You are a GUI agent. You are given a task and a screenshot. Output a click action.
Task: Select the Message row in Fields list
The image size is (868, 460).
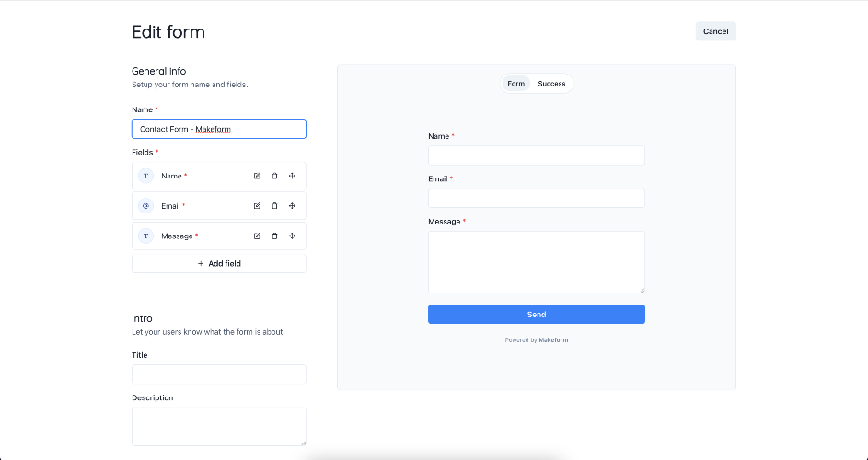pyautogui.click(x=219, y=236)
